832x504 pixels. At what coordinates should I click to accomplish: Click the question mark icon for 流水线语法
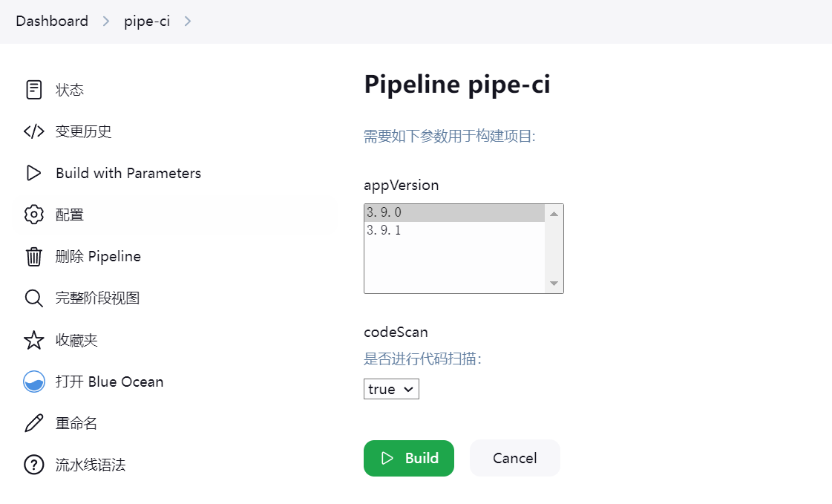coord(34,465)
